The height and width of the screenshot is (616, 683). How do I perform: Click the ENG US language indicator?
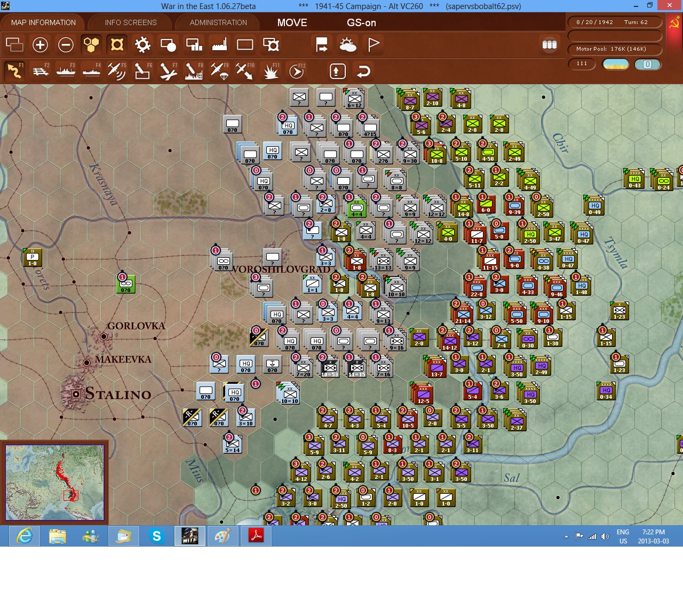(623, 536)
